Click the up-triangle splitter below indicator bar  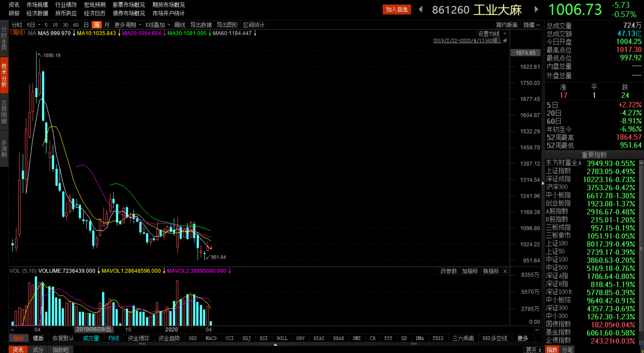coord(276,345)
